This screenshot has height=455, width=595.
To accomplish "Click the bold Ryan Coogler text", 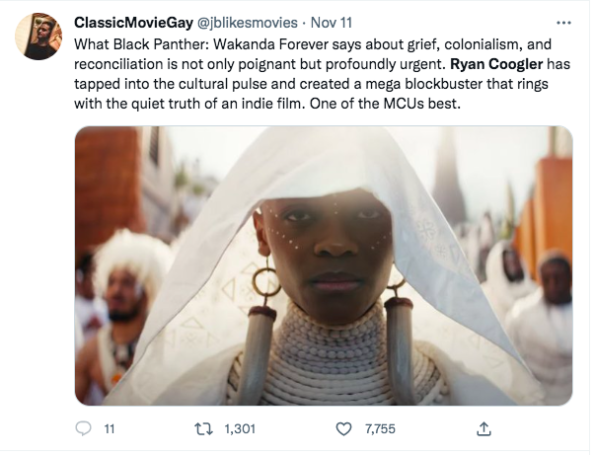I will [x=496, y=64].
